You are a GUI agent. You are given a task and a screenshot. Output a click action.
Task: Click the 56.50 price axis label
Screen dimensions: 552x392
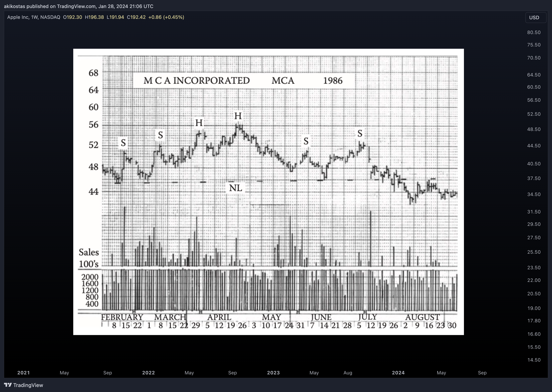tap(534, 100)
